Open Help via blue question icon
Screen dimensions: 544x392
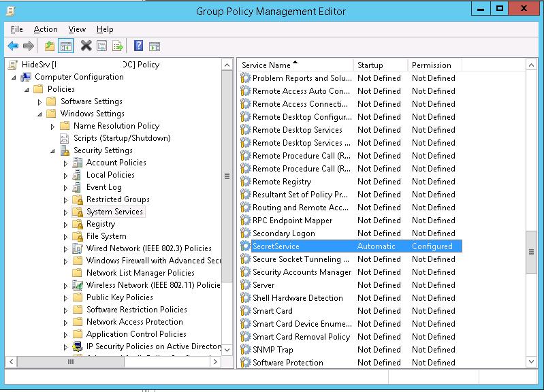138,46
